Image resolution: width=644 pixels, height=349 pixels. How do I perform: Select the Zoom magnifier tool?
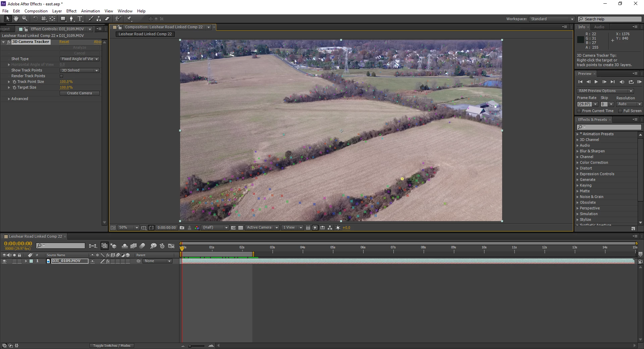[24, 19]
